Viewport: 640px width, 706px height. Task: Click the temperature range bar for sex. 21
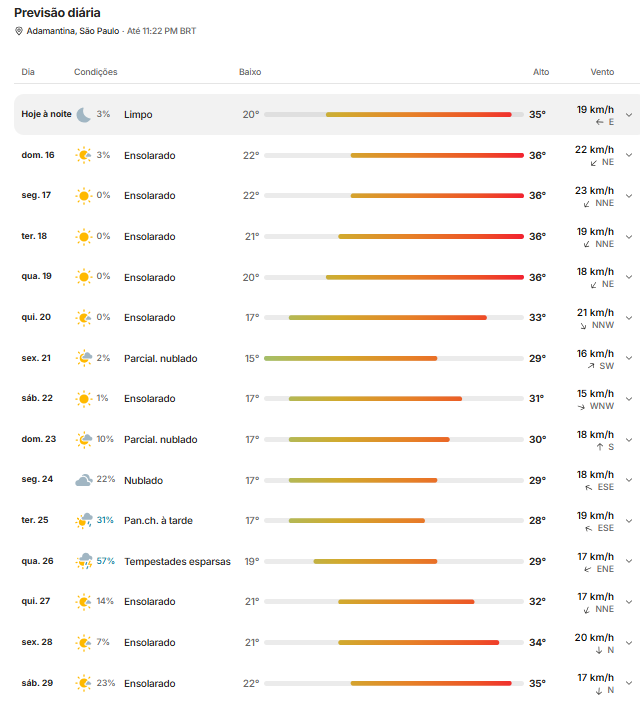pos(394,358)
